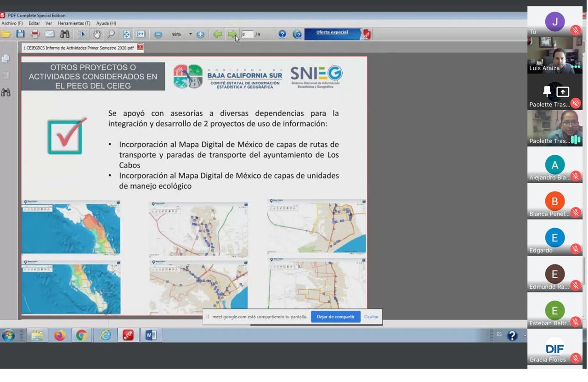Image resolution: width=588 pixels, height=382 pixels.
Task: Open Firefox from the Windows taskbar
Action: 60,336
